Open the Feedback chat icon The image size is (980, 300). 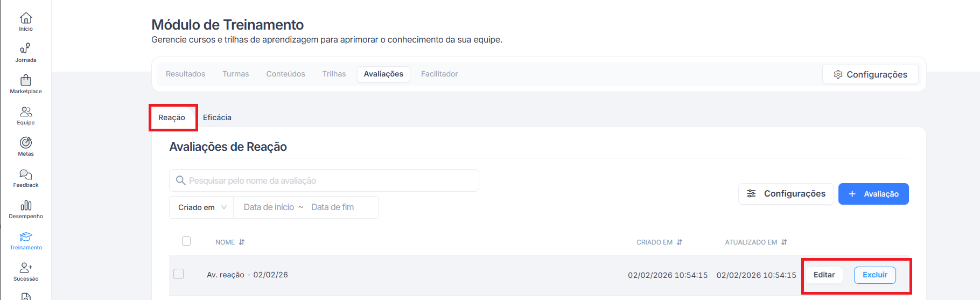pyautogui.click(x=26, y=175)
